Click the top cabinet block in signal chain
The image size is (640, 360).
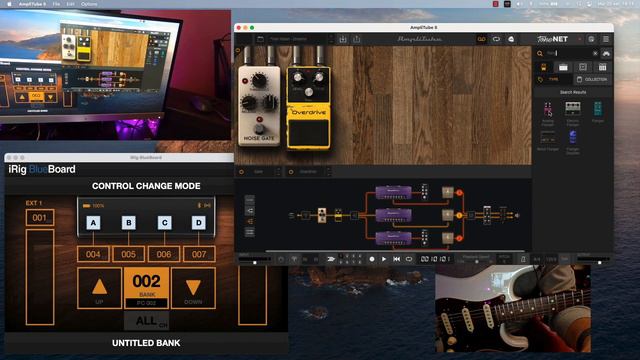(448, 192)
